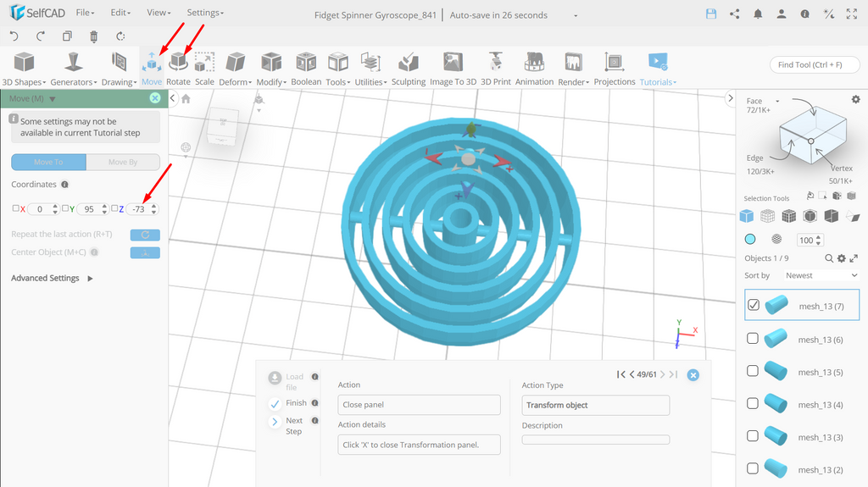Open the Sculpting tool
The width and height of the screenshot is (868, 487).
point(409,69)
